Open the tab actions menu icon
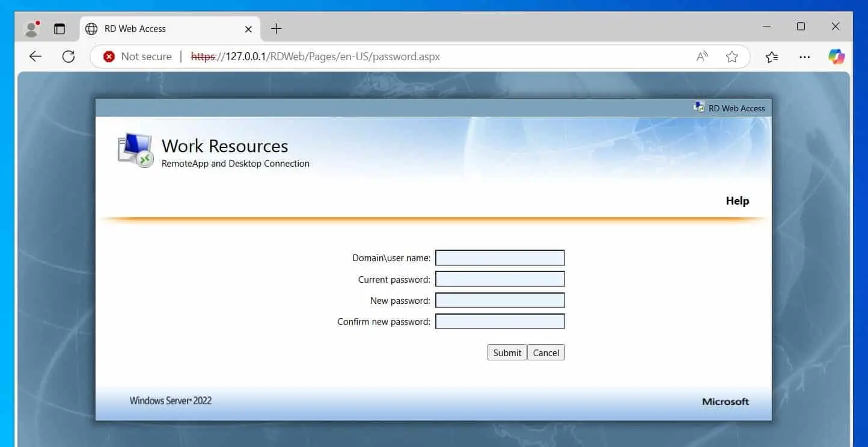This screenshot has width=868, height=447. (60, 28)
